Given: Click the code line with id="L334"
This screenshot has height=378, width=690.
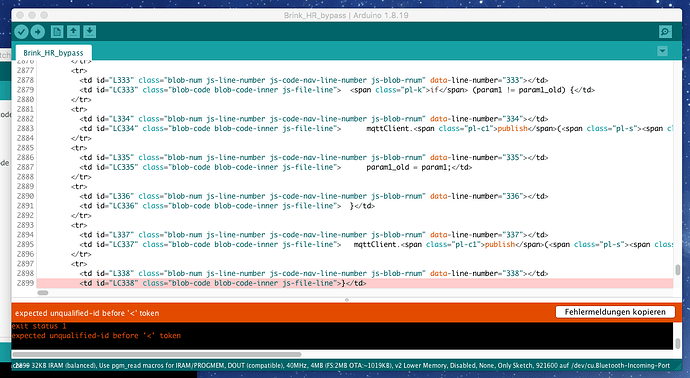Looking at the screenshot, I should (x=314, y=119).
